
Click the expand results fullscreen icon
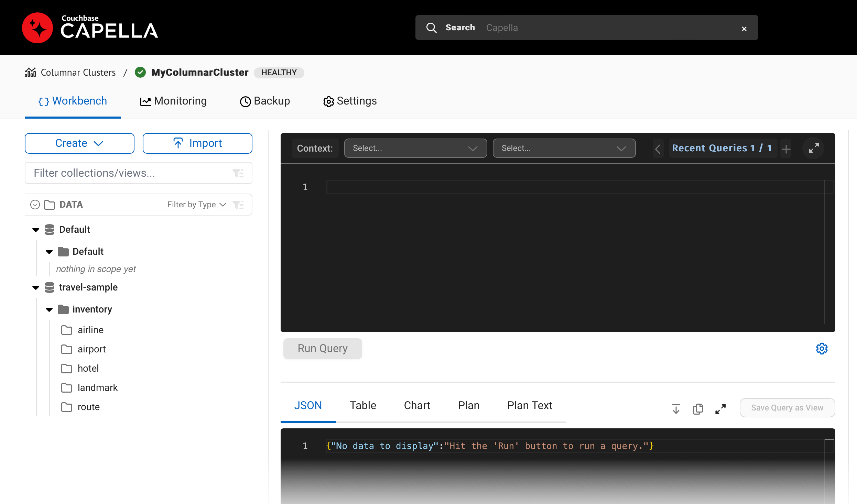pyautogui.click(x=721, y=407)
